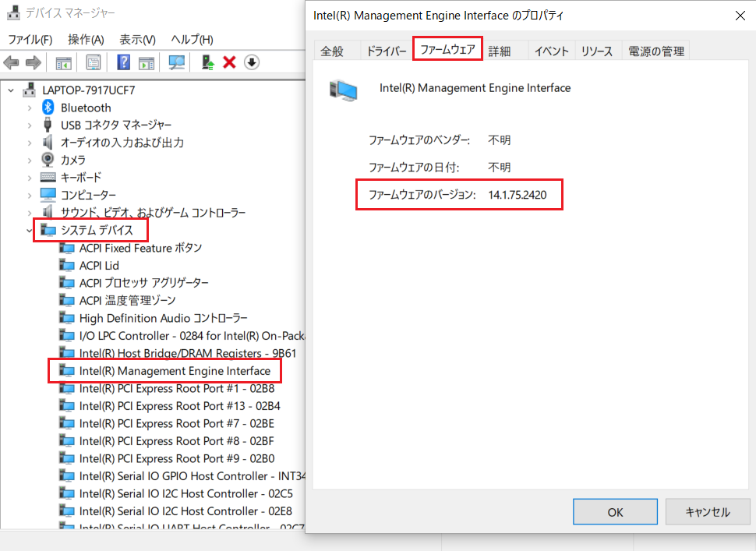The width and height of the screenshot is (756, 551).
Task: Expand the サウンド、ビデオ、およびゲーム コントローラー category
Action: (30, 213)
